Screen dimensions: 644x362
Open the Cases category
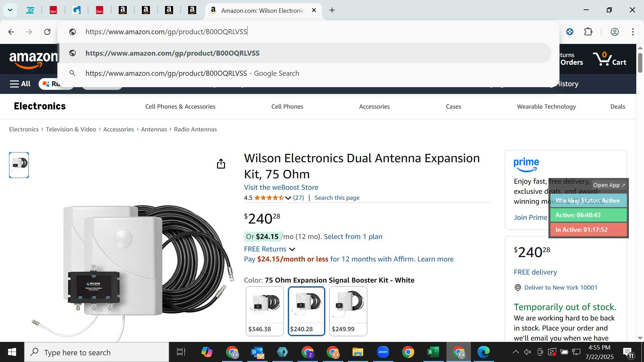click(453, 107)
